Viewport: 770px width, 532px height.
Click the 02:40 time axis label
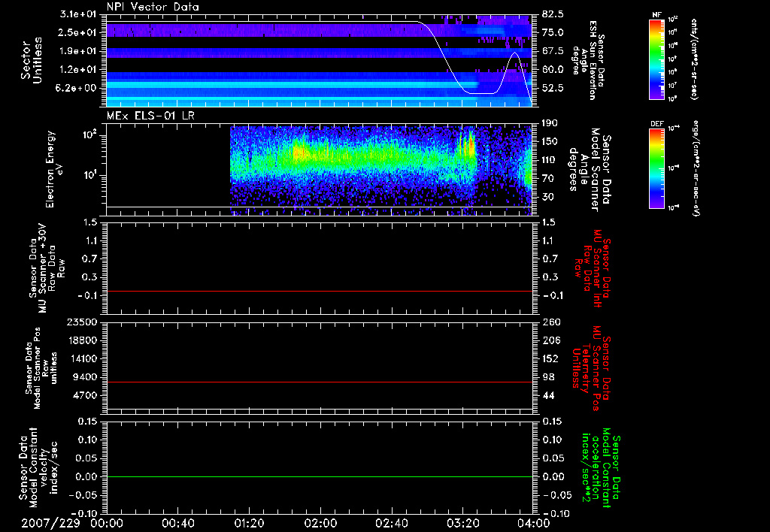click(x=391, y=523)
